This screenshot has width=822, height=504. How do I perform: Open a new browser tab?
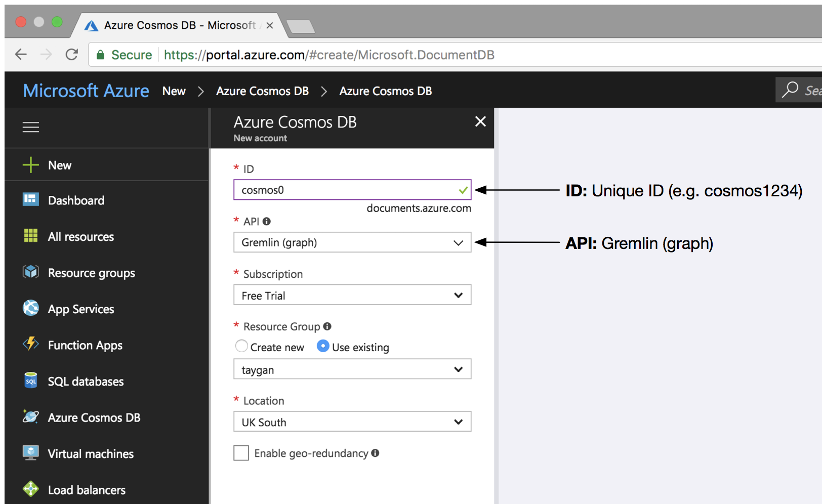301,26
